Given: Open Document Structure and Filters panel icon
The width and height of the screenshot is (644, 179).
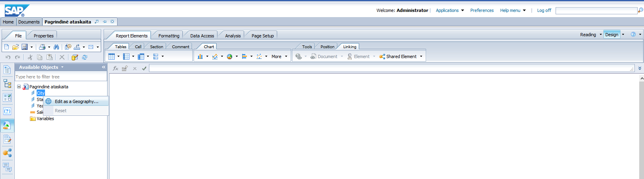Looking at the screenshot, I should click(x=7, y=84).
